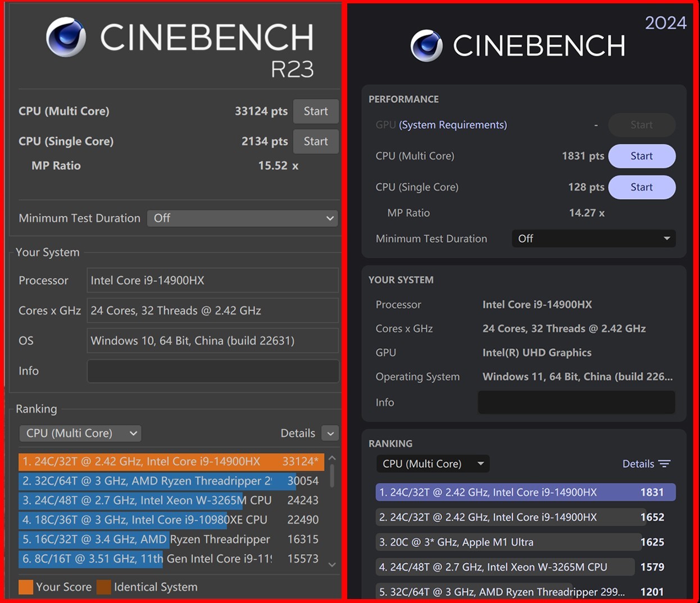Open the Minimum Test Duration dropdown in R23
The width and height of the screenshot is (700, 603).
pyautogui.click(x=242, y=218)
